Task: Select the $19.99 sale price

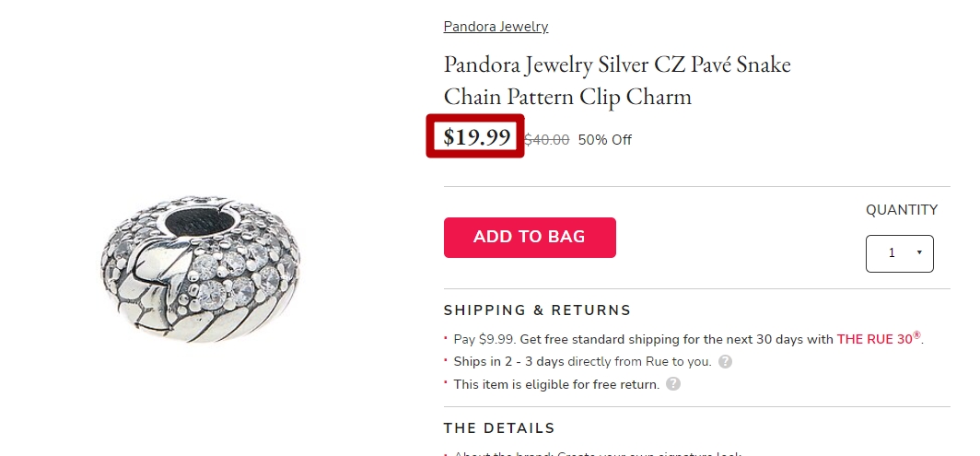Action: pos(477,136)
